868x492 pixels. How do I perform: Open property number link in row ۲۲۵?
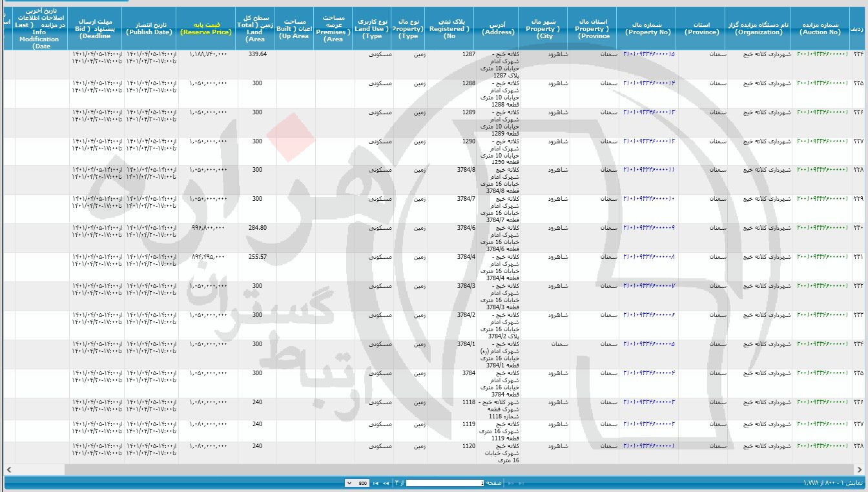click(649, 84)
